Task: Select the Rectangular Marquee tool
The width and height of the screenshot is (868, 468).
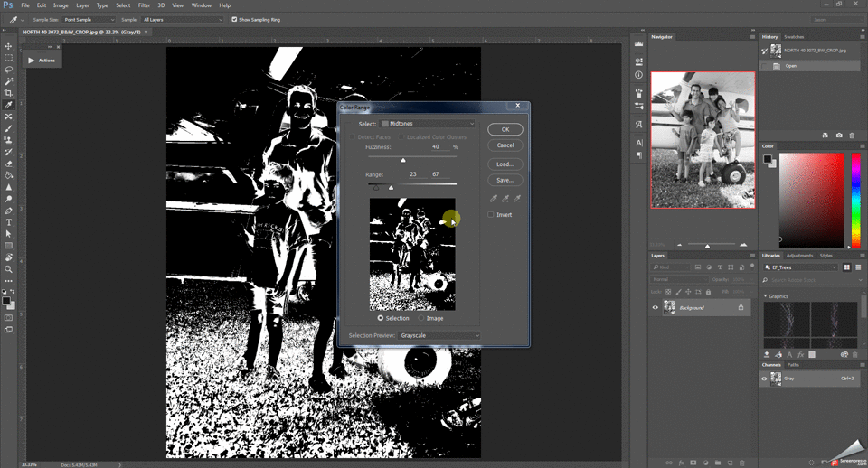Action: [x=8, y=58]
